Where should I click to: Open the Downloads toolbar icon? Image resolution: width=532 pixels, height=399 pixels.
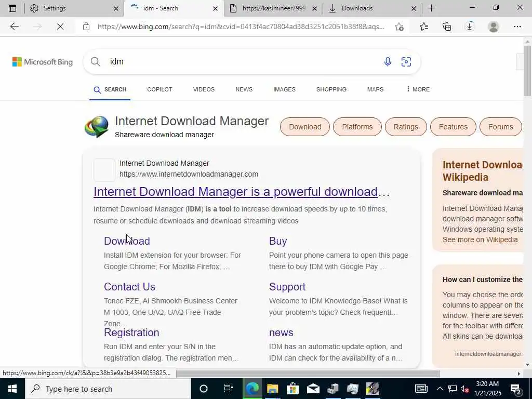(x=470, y=26)
